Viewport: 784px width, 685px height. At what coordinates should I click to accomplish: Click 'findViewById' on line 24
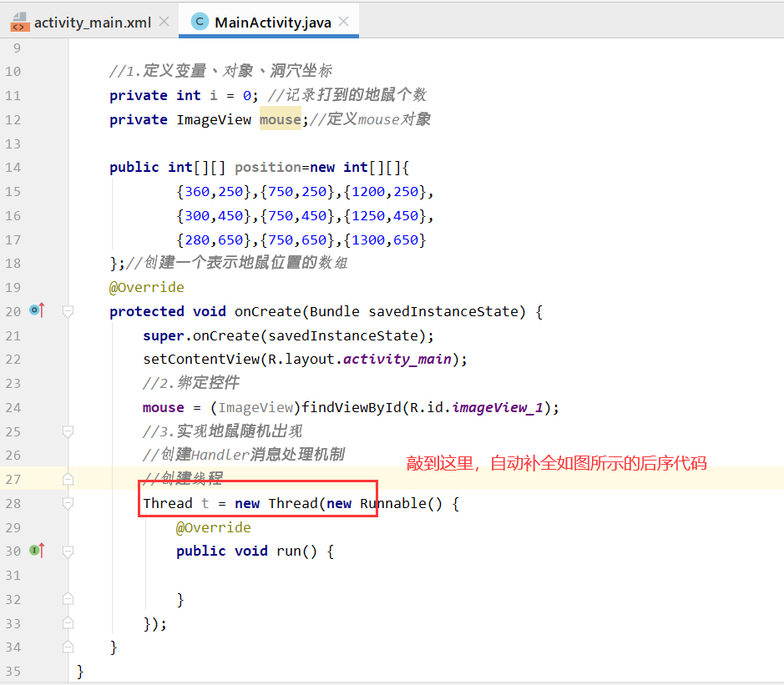(x=352, y=408)
